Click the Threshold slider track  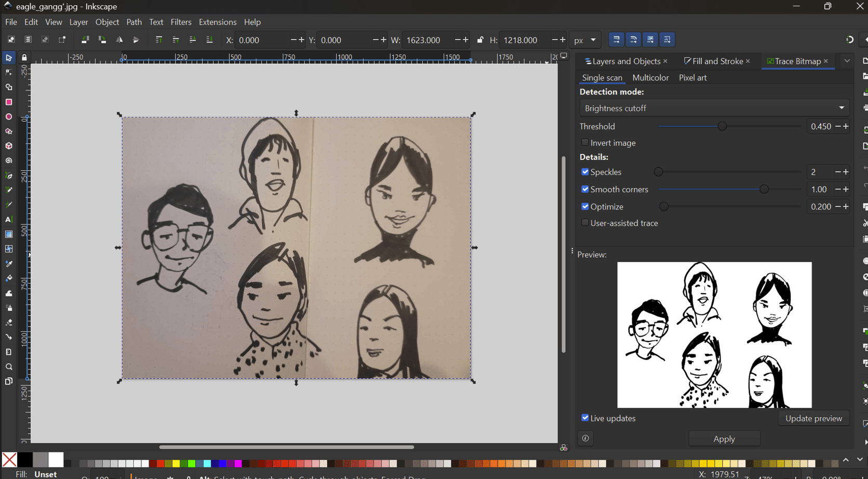pyautogui.click(x=729, y=126)
